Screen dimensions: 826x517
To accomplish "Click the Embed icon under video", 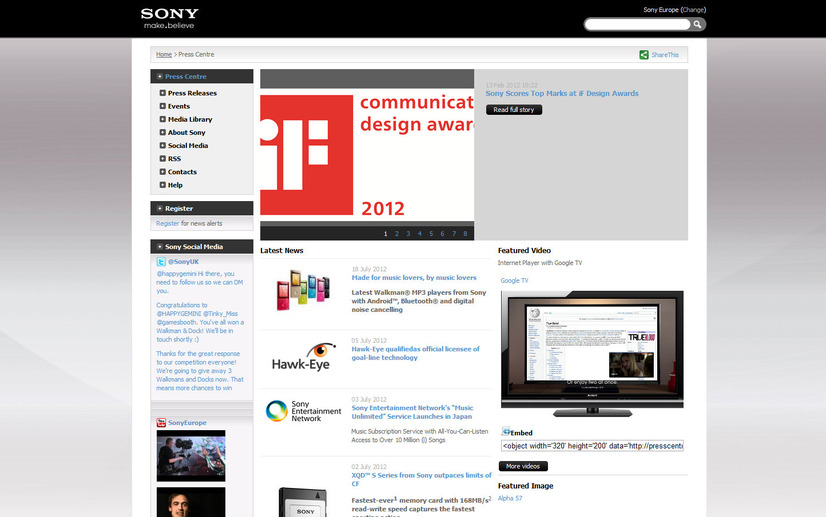I will [506, 432].
